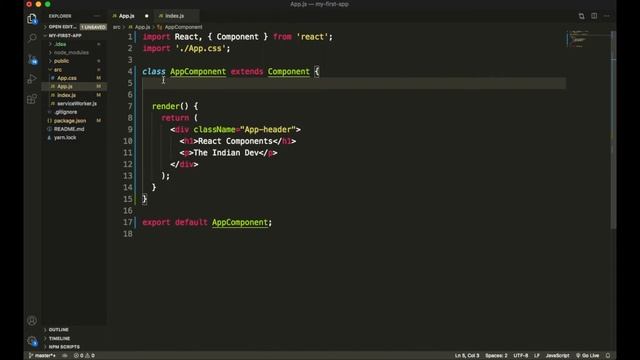This screenshot has width=640, height=360.
Task: Click the notifications bell in status bar
Action: click(x=608, y=356)
